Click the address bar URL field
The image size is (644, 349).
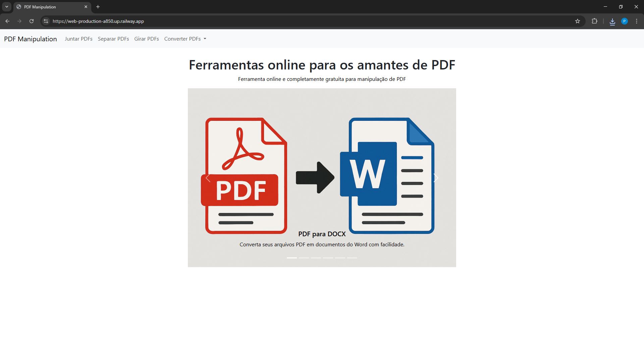tap(312, 21)
